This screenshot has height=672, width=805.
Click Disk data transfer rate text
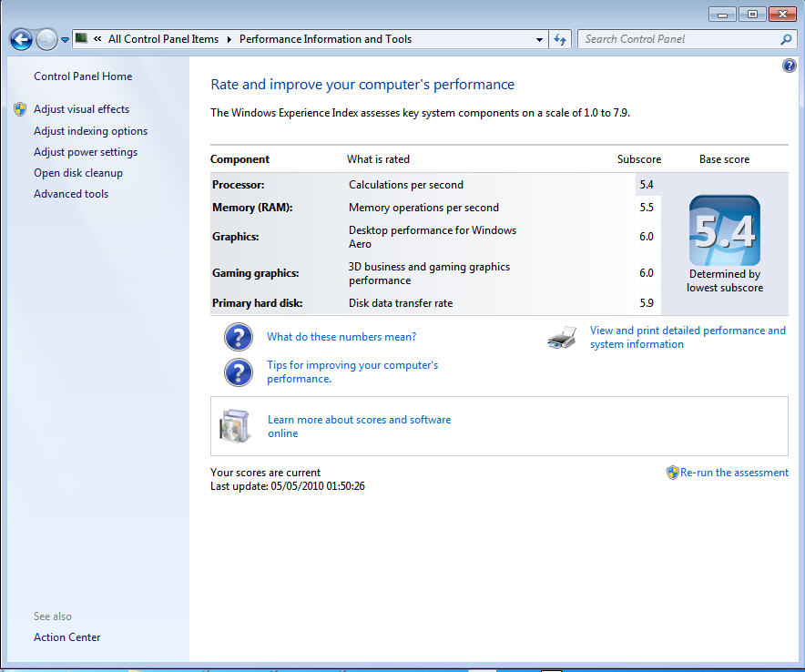pos(401,303)
